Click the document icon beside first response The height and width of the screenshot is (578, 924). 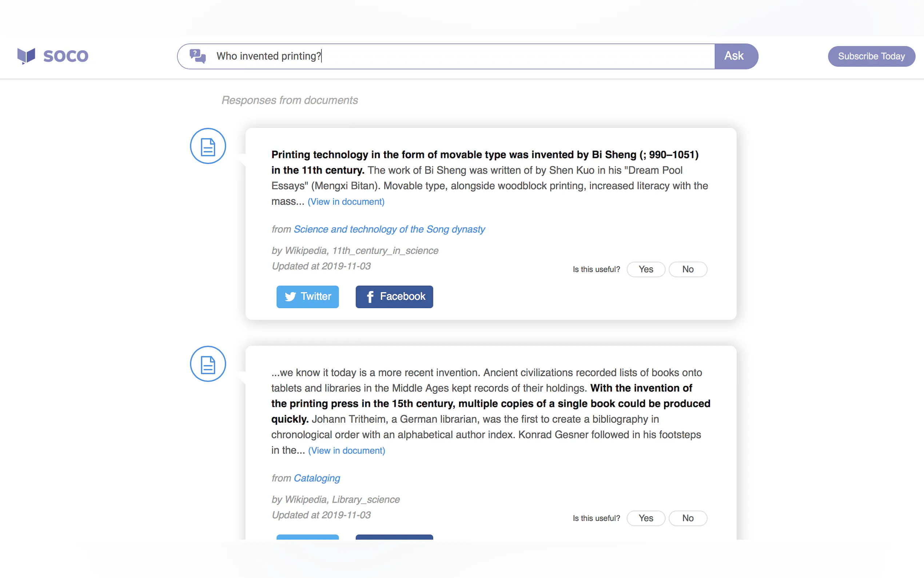(208, 146)
